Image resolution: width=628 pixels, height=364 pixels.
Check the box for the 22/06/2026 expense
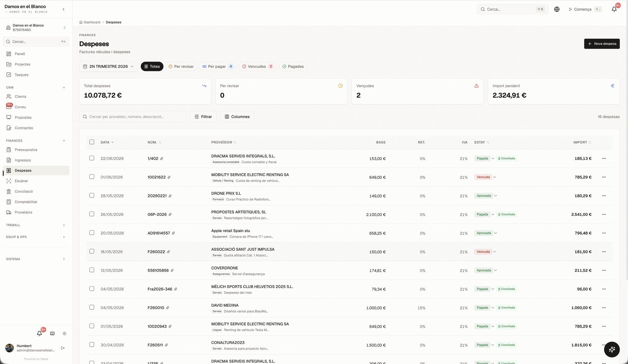[x=92, y=158]
